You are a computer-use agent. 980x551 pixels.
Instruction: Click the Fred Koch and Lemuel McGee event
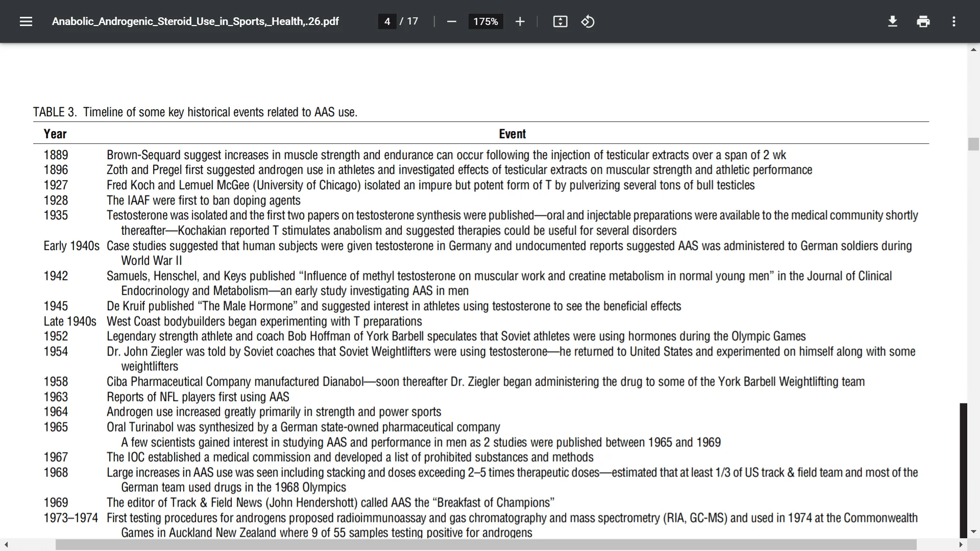[430, 185]
